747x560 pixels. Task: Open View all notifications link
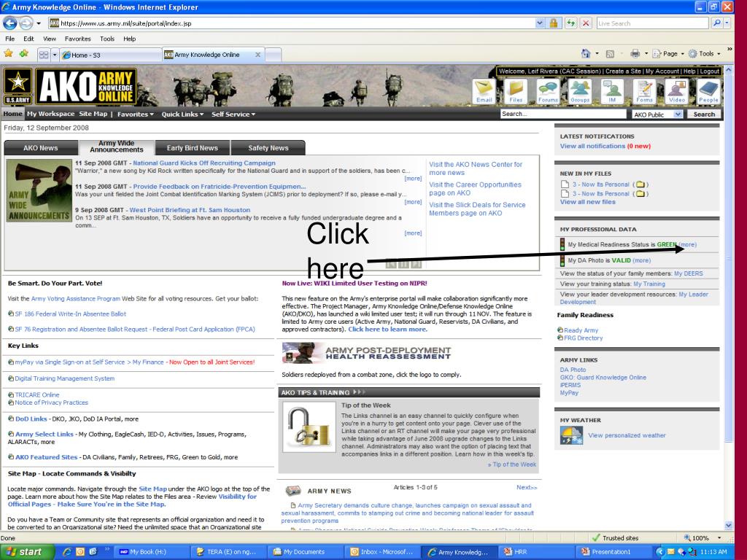pos(592,146)
